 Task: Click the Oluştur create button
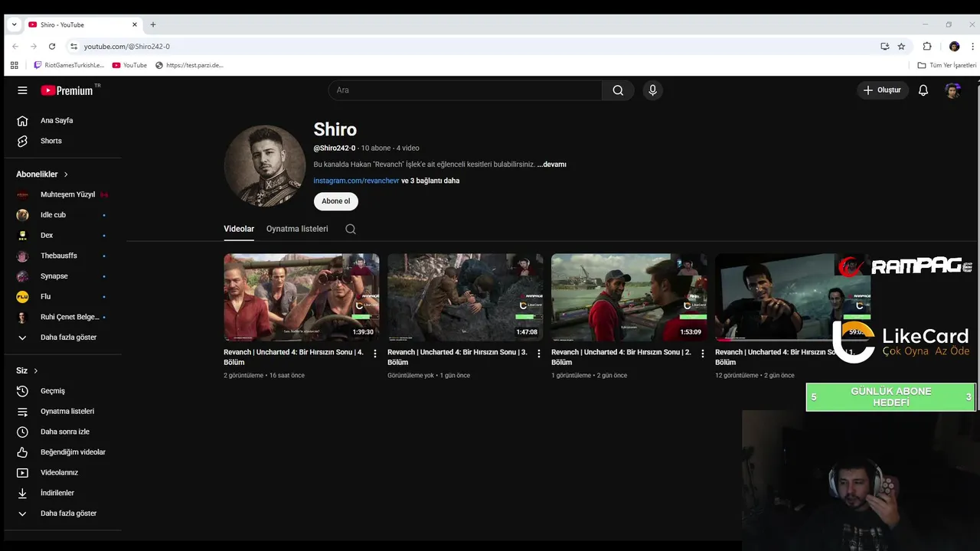tap(882, 90)
